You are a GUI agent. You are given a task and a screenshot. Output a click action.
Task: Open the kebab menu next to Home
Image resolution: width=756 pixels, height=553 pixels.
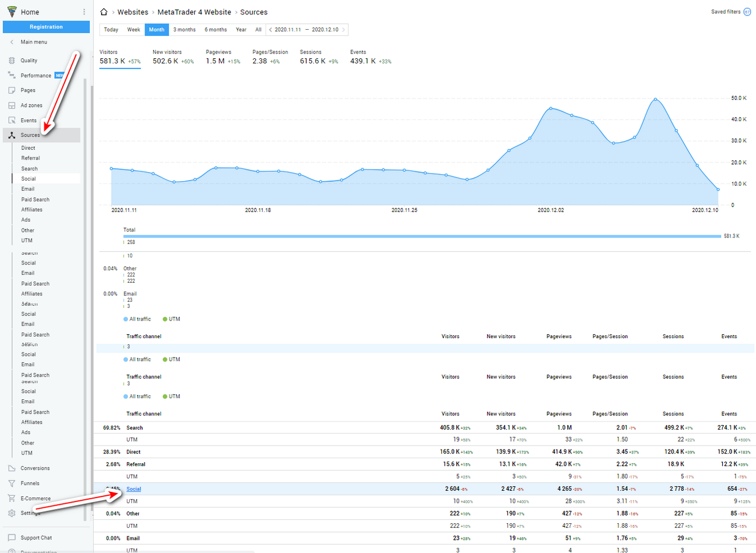(x=84, y=12)
